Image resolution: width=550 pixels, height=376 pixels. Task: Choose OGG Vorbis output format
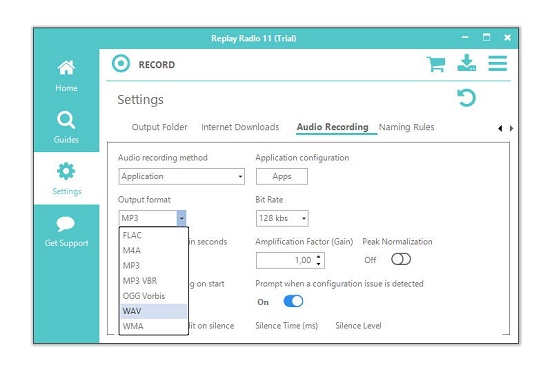pyautogui.click(x=153, y=296)
